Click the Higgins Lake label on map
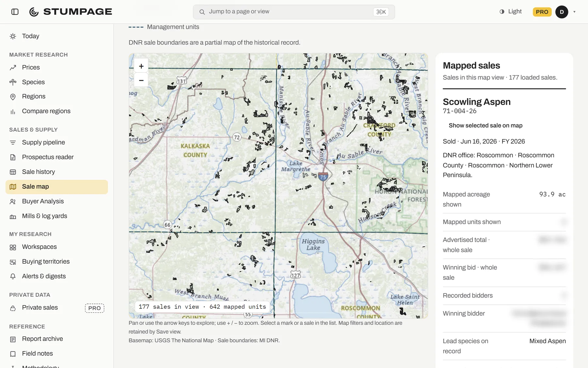 [313, 244]
